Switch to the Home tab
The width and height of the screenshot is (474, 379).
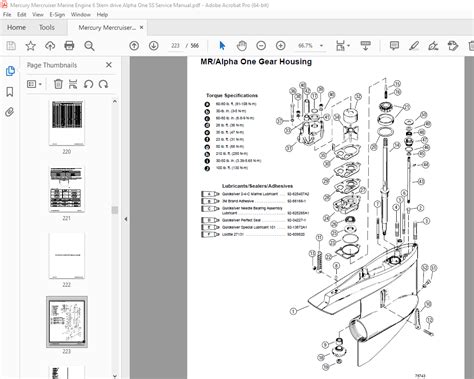click(16, 28)
